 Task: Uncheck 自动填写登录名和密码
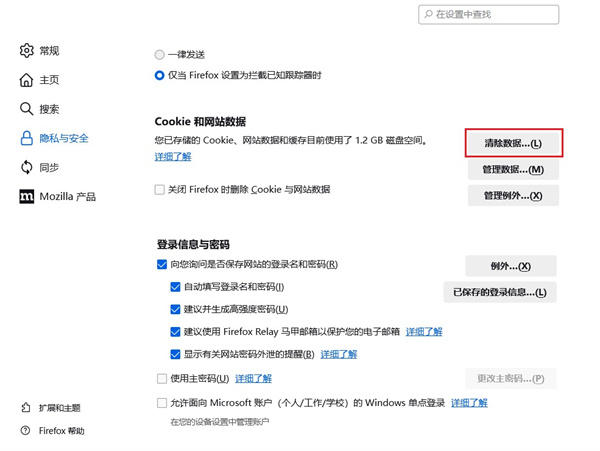pos(175,287)
